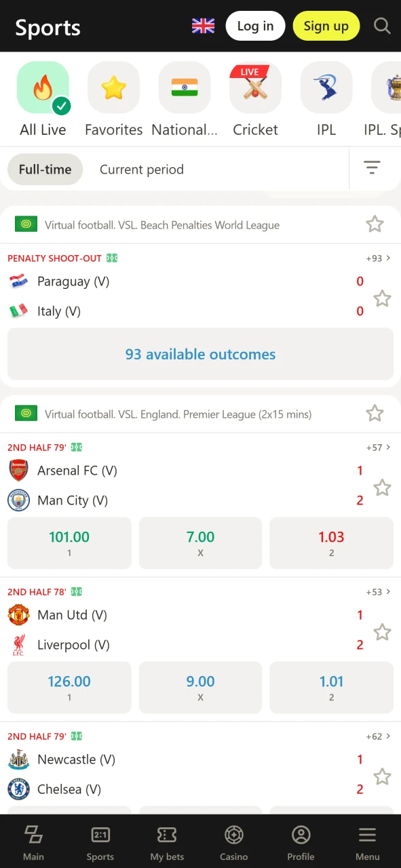The width and height of the screenshot is (401, 868).
Task: Favorite the Arsenal vs Man City match
Action: [x=382, y=486]
